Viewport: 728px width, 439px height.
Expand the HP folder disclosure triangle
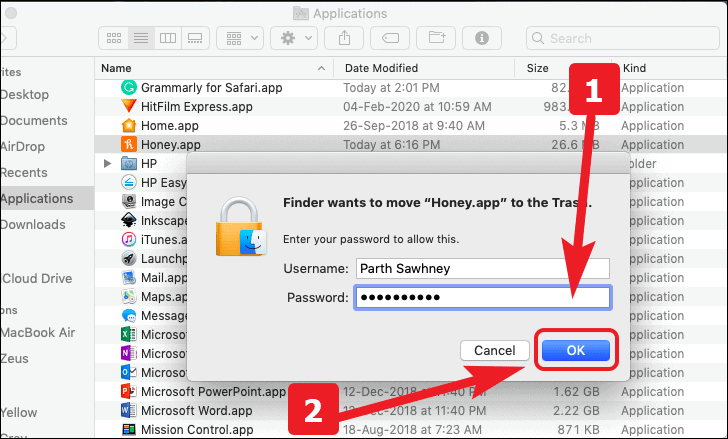pos(107,163)
